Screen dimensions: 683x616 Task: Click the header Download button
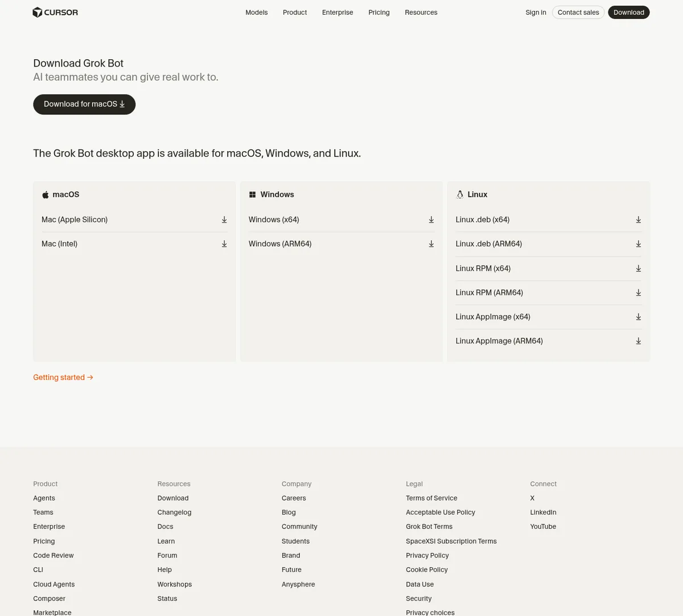click(629, 13)
